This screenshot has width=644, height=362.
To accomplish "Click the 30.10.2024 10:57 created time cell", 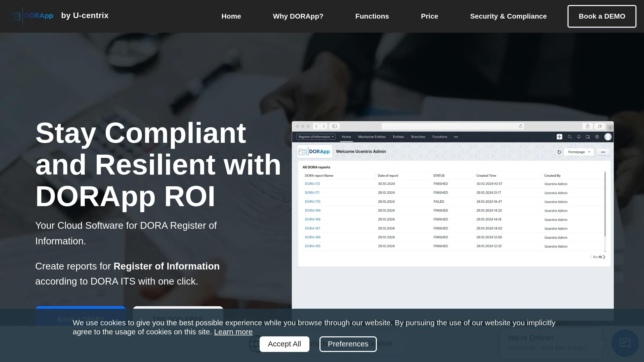I will [489, 184].
